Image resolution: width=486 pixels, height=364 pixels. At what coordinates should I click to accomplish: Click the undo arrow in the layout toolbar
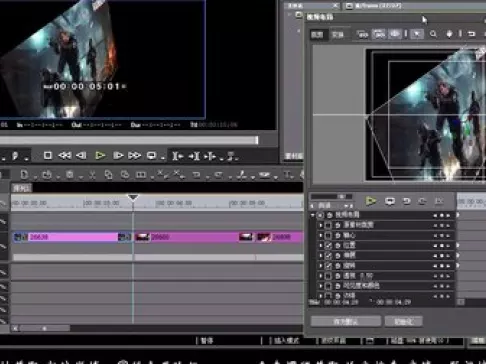(471, 34)
